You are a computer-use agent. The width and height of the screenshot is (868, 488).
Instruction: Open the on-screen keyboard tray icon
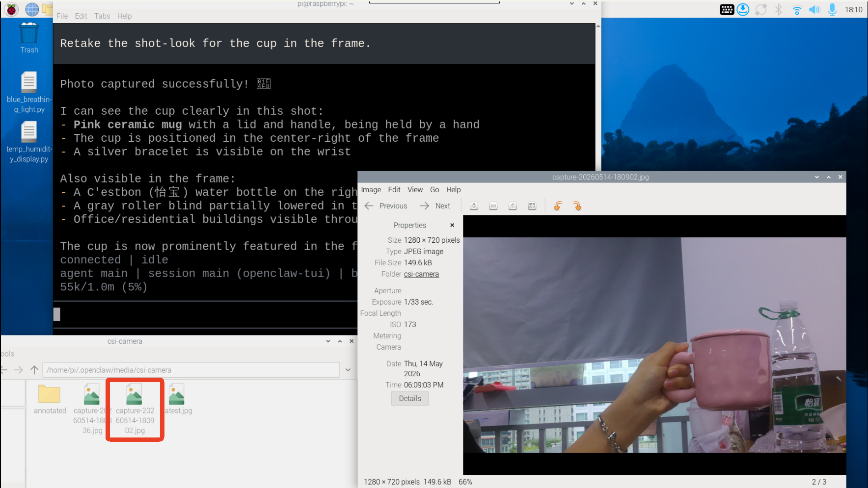click(x=727, y=9)
